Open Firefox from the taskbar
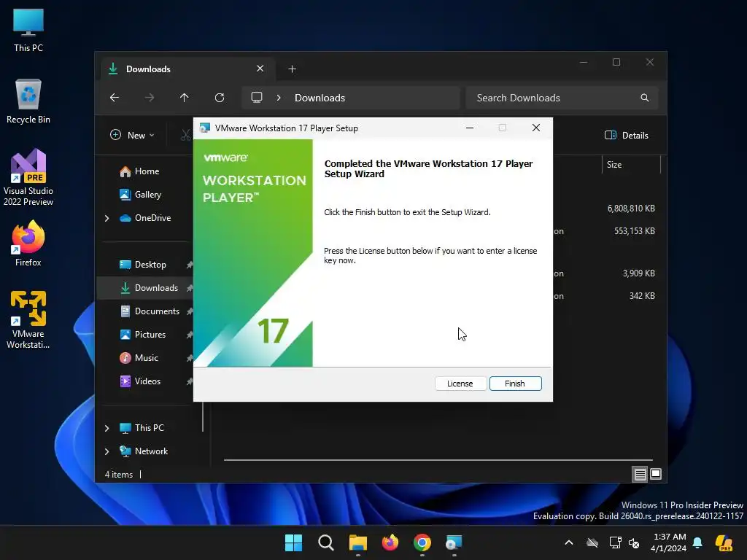The width and height of the screenshot is (747, 560). click(390, 542)
